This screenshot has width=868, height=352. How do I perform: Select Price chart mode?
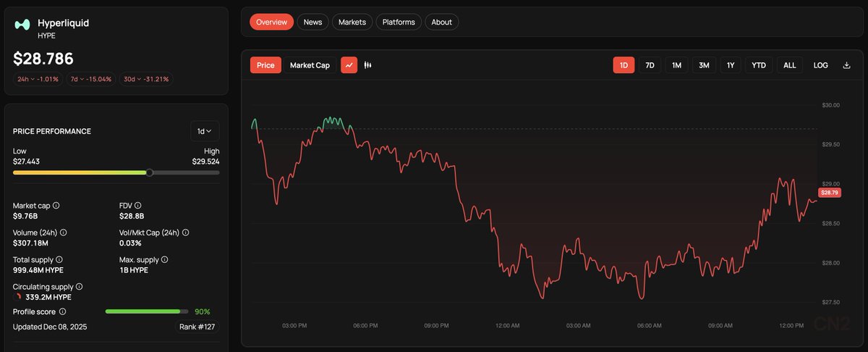tap(265, 65)
